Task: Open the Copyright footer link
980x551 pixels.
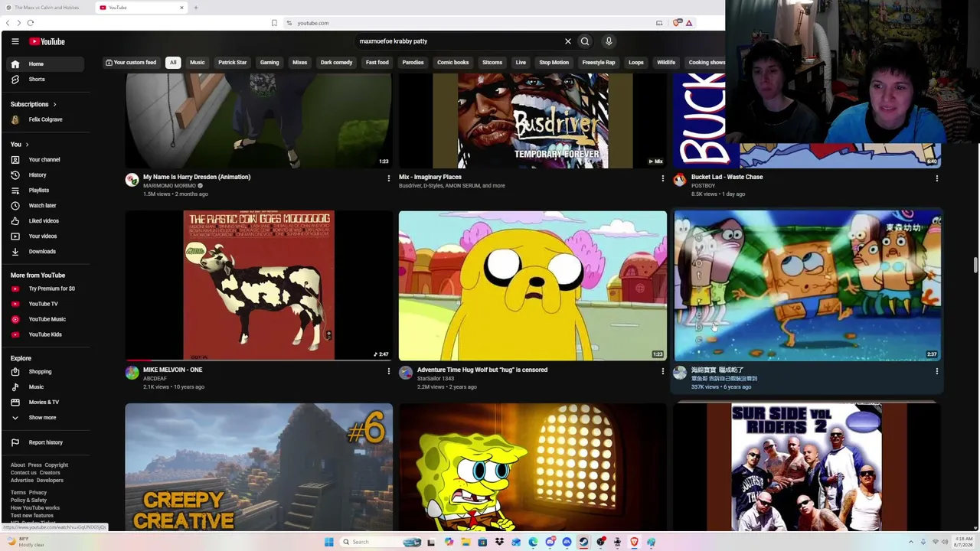Action: coord(57,465)
